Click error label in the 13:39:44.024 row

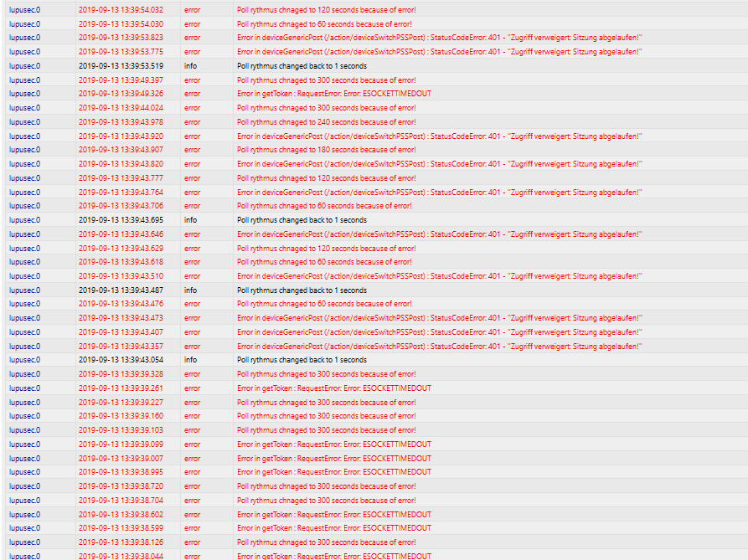193,108
